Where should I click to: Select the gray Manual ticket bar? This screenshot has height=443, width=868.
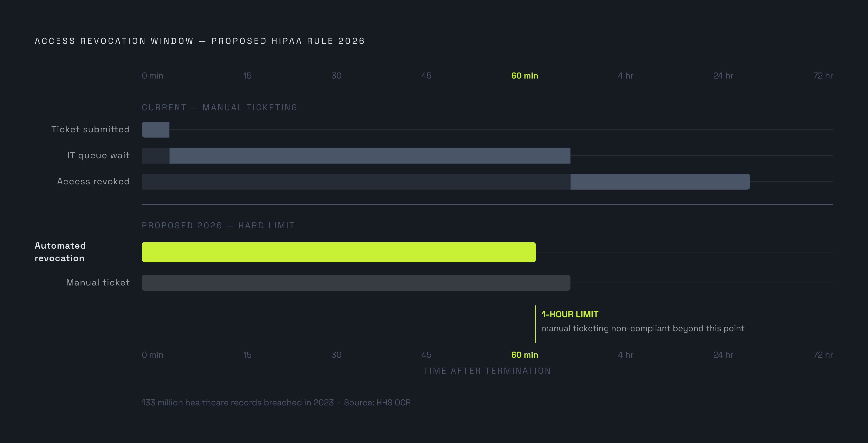coord(356,283)
